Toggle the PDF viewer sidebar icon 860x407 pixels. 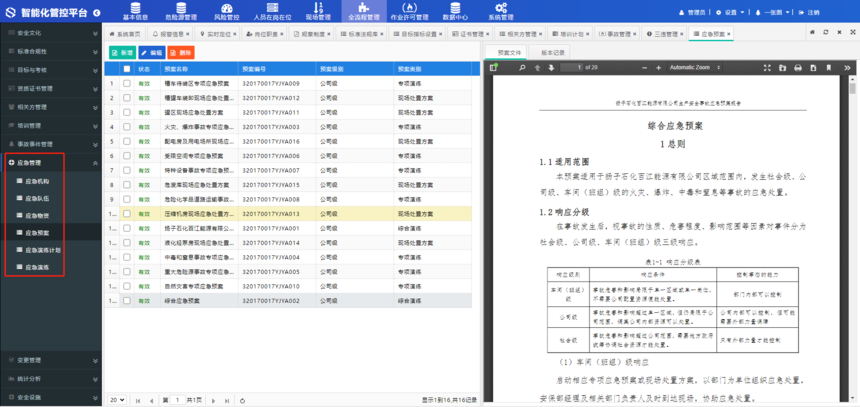coord(494,68)
